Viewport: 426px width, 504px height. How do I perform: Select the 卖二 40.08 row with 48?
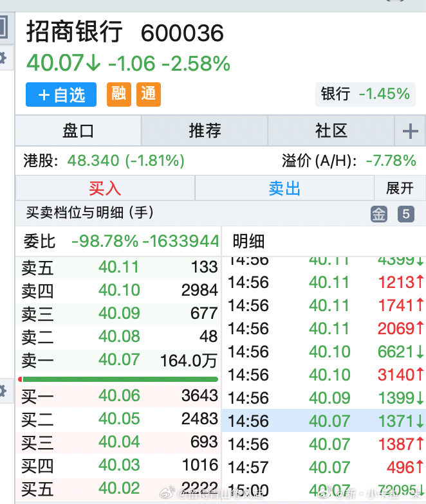click(118, 337)
